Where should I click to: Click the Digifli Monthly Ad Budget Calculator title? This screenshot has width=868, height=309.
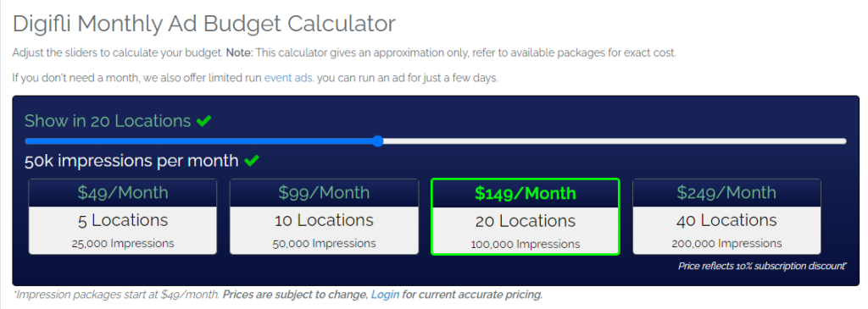[x=203, y=25]
